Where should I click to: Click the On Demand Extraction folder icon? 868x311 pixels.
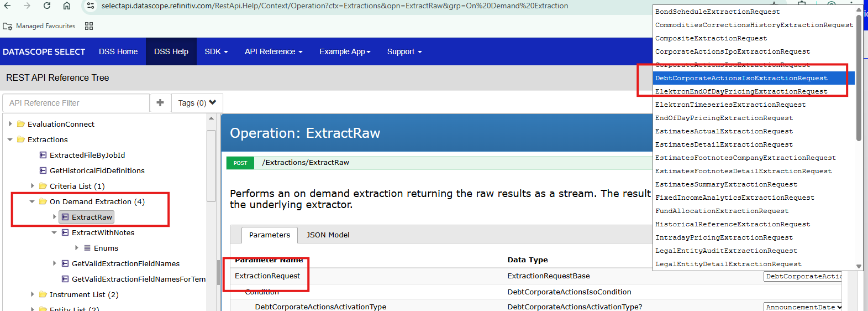point(43,201)
